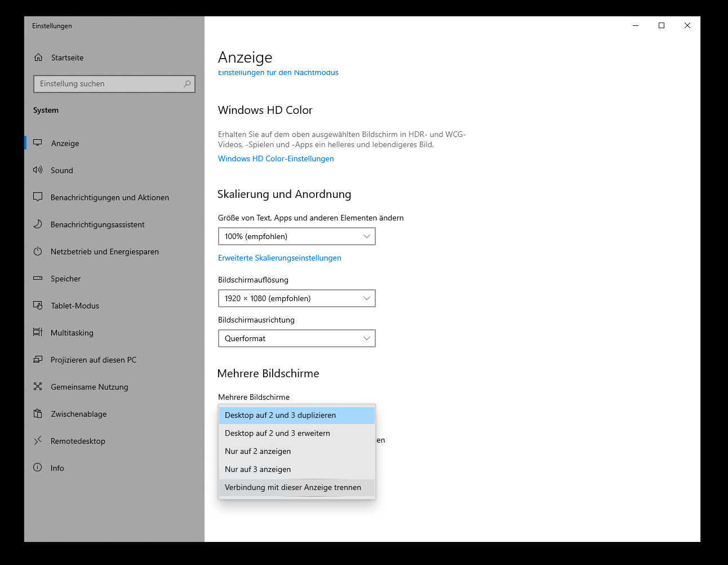Close the Einstellungen window

tap(687, 25)
